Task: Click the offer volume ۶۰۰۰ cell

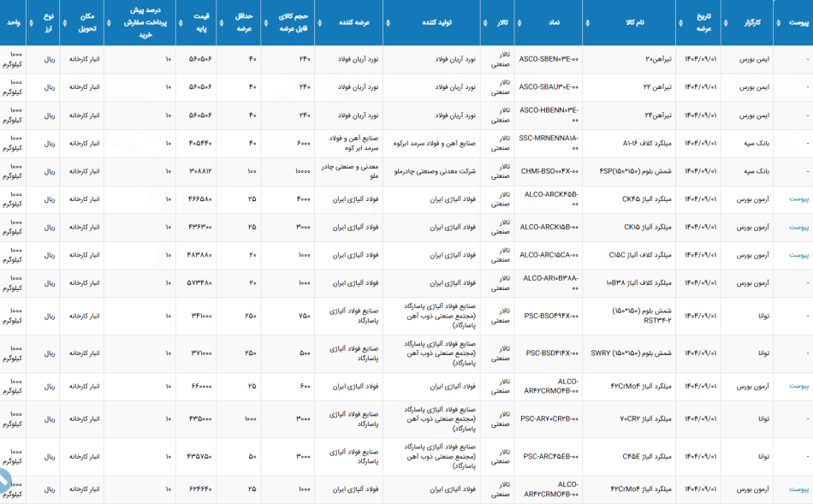Action: 304,143
